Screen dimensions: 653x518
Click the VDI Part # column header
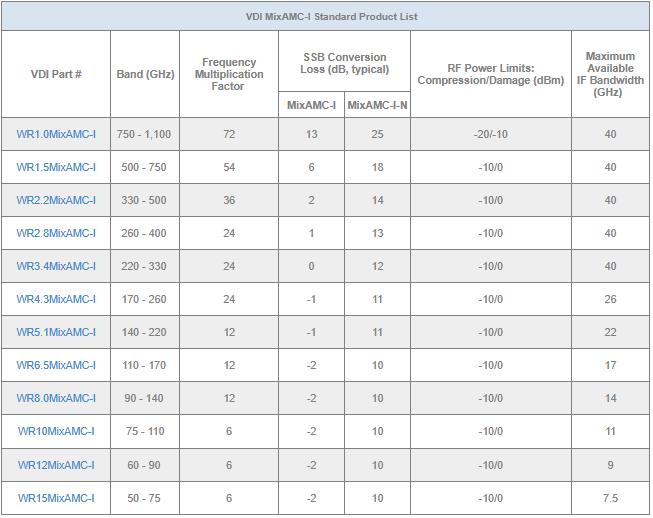pyautogui.click(x=56, y=74)
